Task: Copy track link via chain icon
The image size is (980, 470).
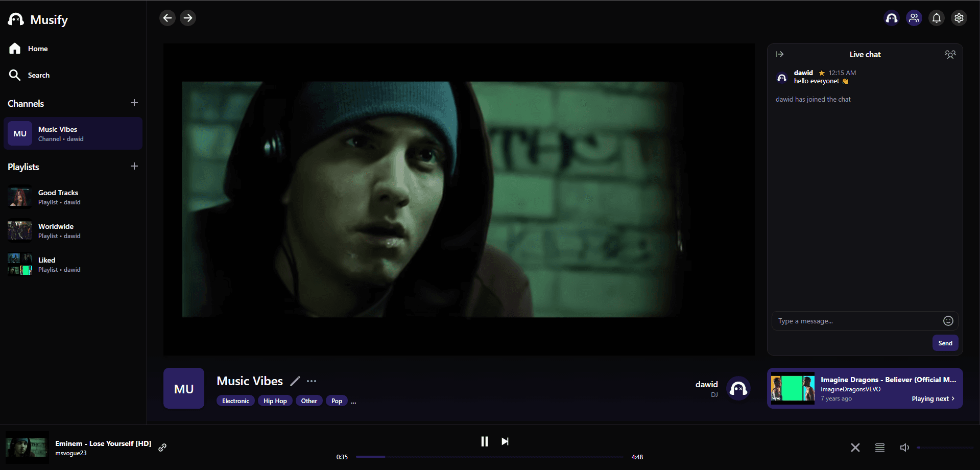Action: (x=162, y=448)
